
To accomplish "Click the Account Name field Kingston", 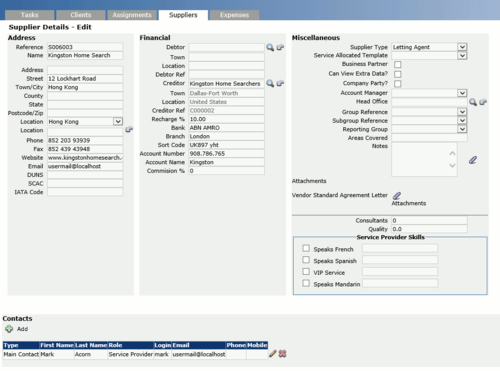I will [227, 162].
